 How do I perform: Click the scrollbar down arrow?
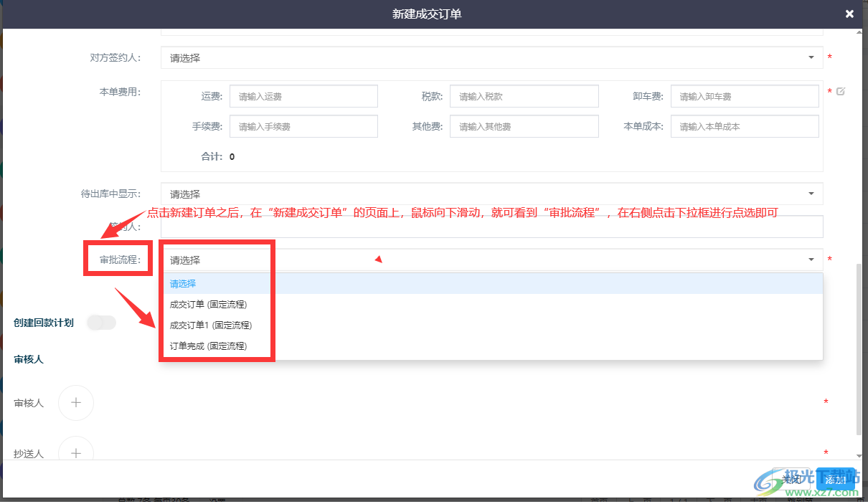click(x=859, y=455)
